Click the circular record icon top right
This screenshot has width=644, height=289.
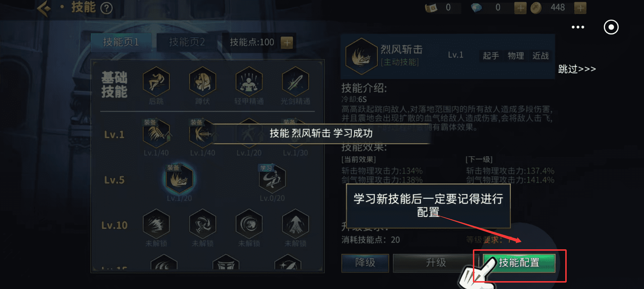click(611, 27)
